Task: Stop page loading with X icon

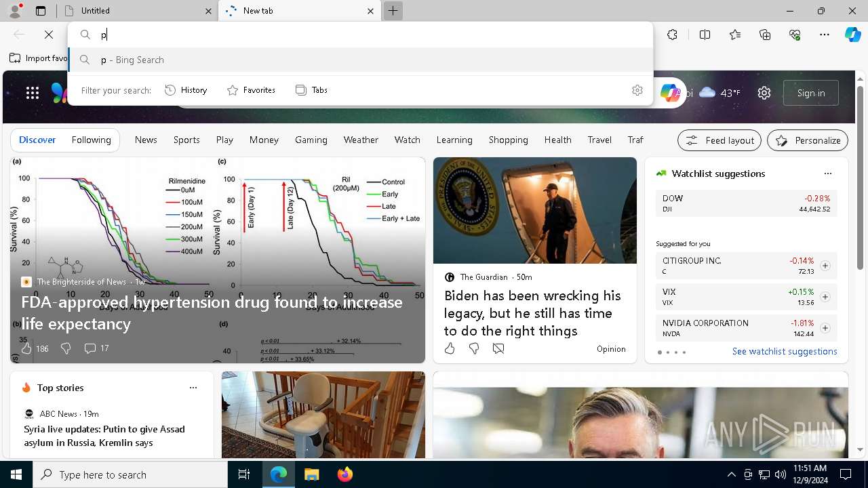Action: tap(49, 35)
